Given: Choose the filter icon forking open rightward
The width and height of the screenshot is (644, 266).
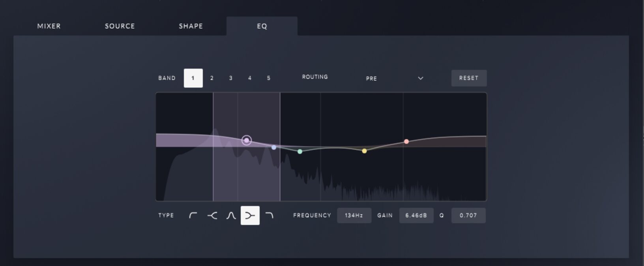Looking at the screenshot, I should [212, 215].
